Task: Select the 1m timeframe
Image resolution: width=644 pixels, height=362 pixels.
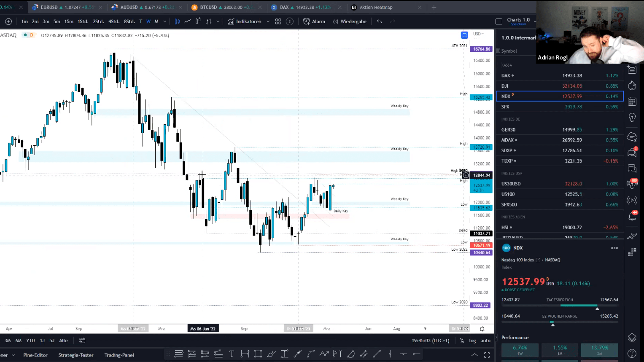Action: pyautogui.click(x=24, y=21)
